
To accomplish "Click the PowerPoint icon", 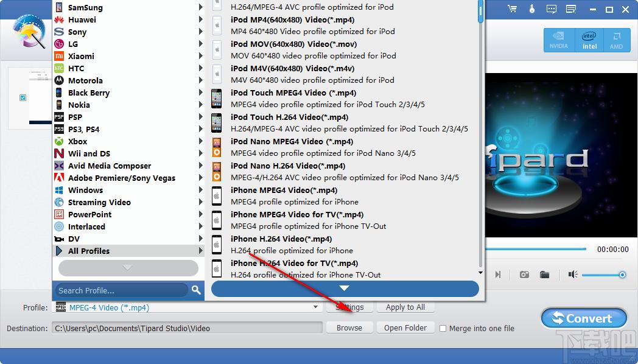I will pos(59,214).
